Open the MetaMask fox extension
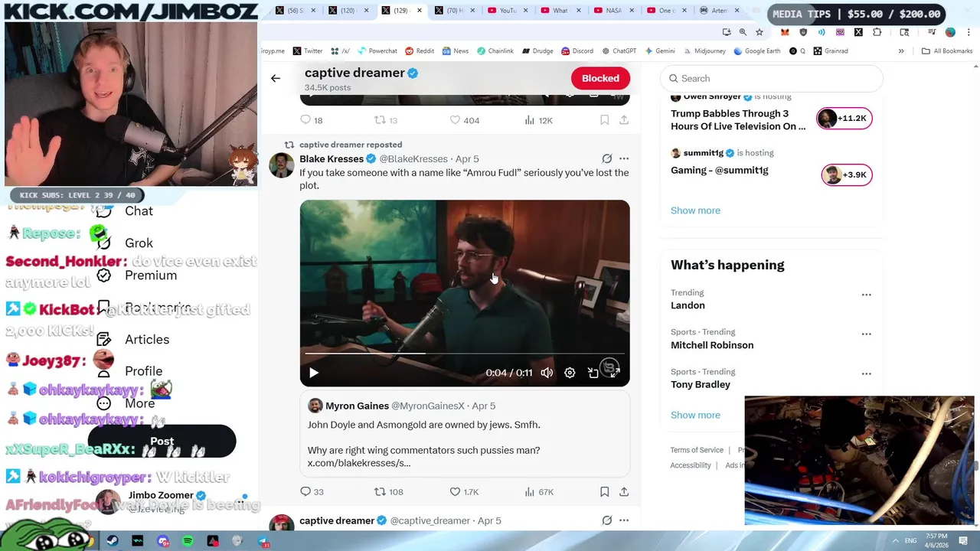 (785, 32)
